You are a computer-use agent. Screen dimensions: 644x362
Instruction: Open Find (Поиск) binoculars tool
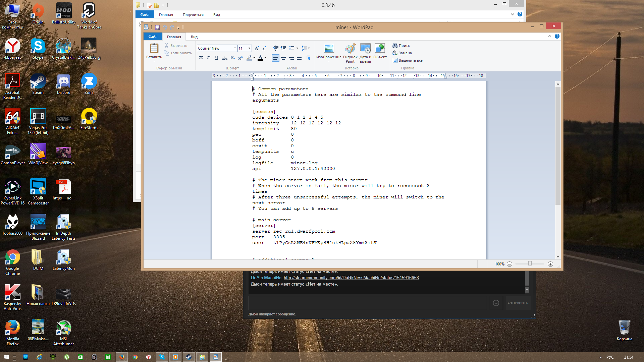[x=401, y=46]
